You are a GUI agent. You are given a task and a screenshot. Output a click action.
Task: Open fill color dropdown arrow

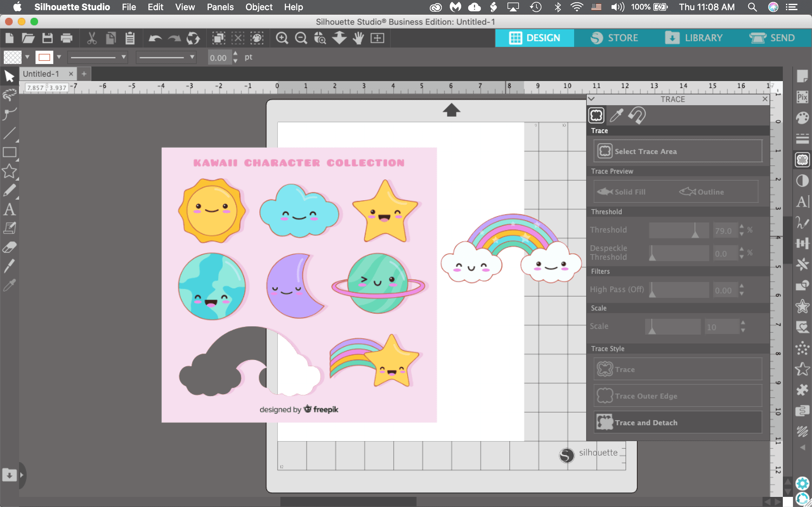coord(28,57)
